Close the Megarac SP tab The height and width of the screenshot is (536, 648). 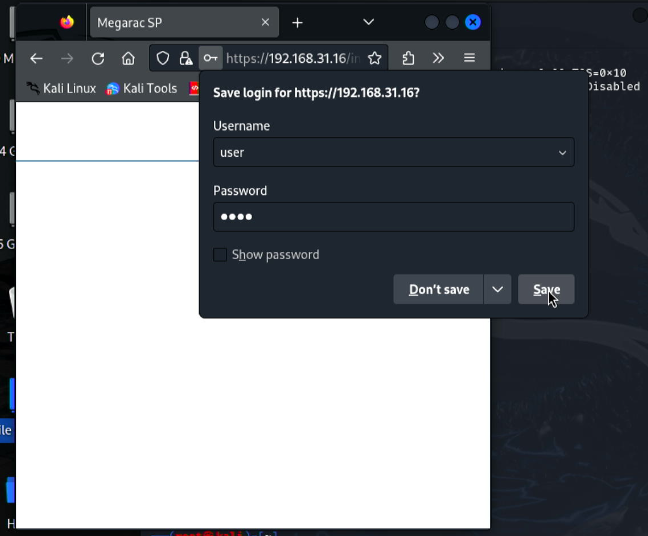[265, 22]
